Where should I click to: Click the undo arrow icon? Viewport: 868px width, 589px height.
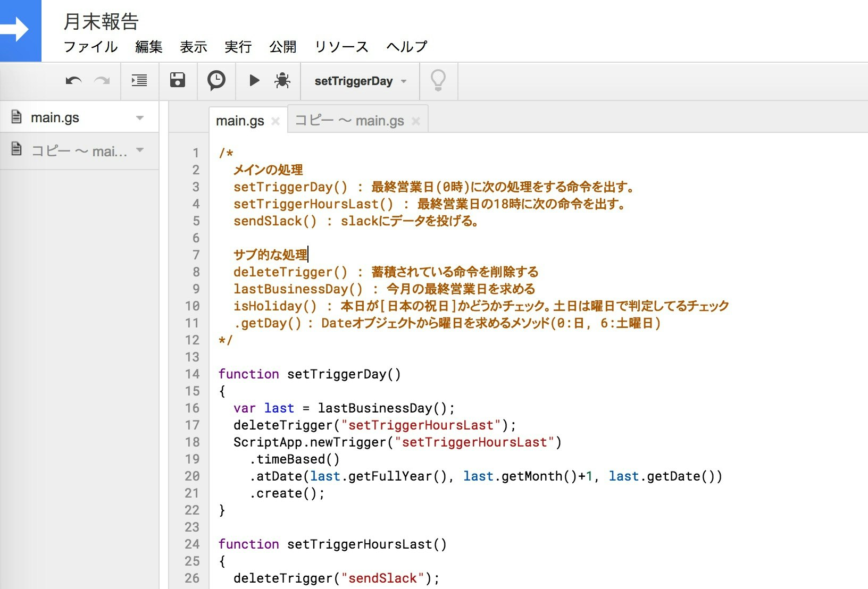click(x=73, y=81)
